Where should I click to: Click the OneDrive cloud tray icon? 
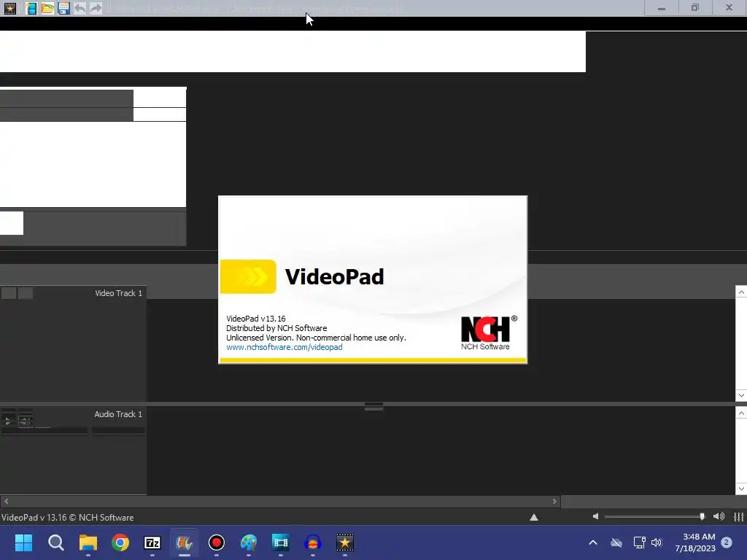(x=616, y=542)
